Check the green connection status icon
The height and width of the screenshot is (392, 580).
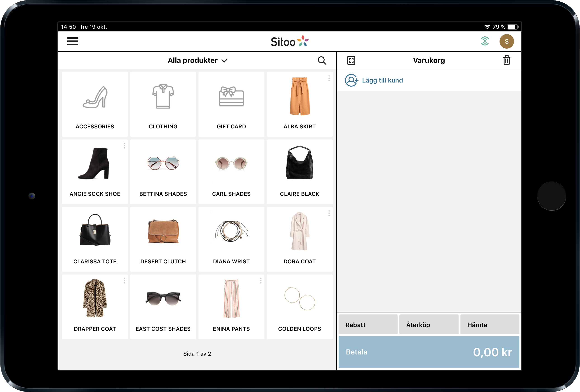[x=485, y=41]
